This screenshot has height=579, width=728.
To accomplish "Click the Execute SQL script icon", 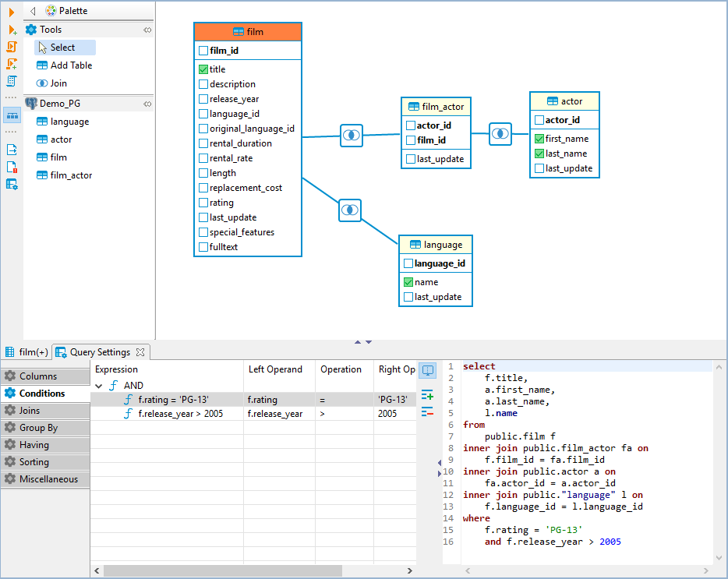I will 12,47.
